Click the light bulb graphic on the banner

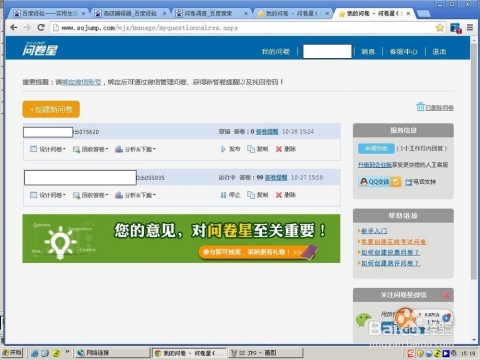(60, 242)
